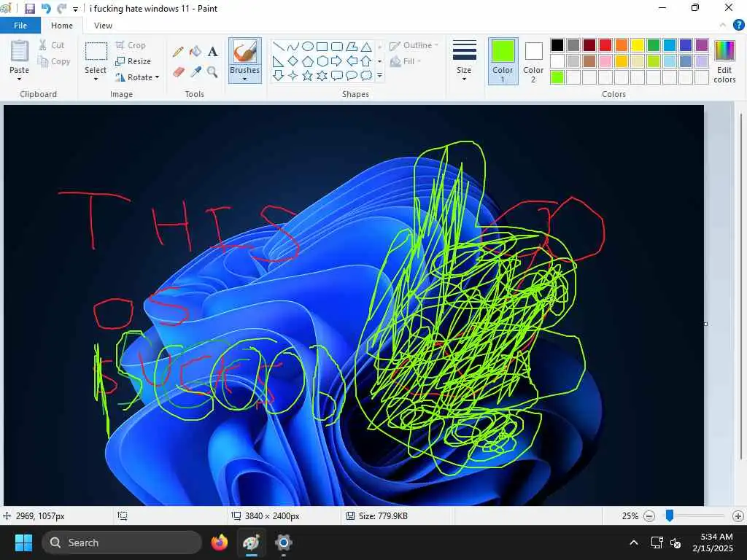
Task: Choose the Down arrow shape
Action: (x=279, y=75)
